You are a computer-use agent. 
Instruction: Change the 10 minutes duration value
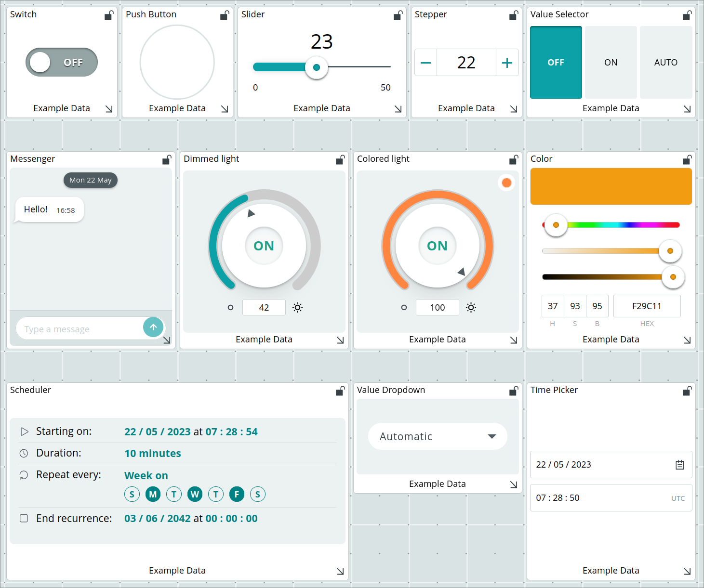coord(152,453)
